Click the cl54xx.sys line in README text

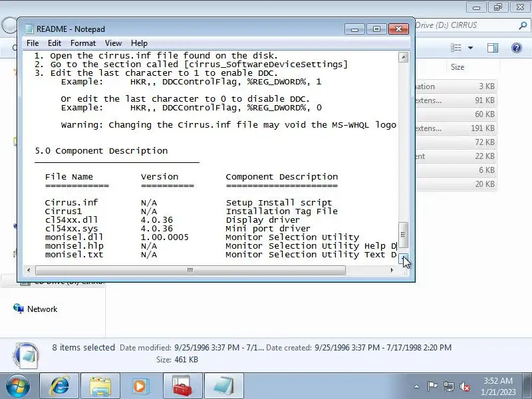(x=178, y=229)
